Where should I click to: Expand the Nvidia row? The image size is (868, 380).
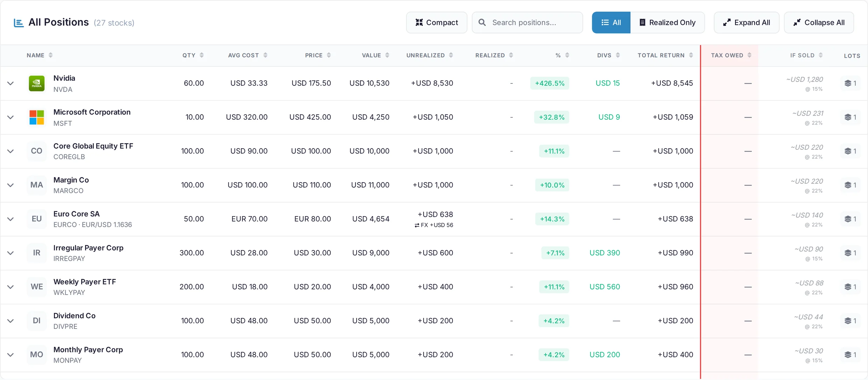10,83
